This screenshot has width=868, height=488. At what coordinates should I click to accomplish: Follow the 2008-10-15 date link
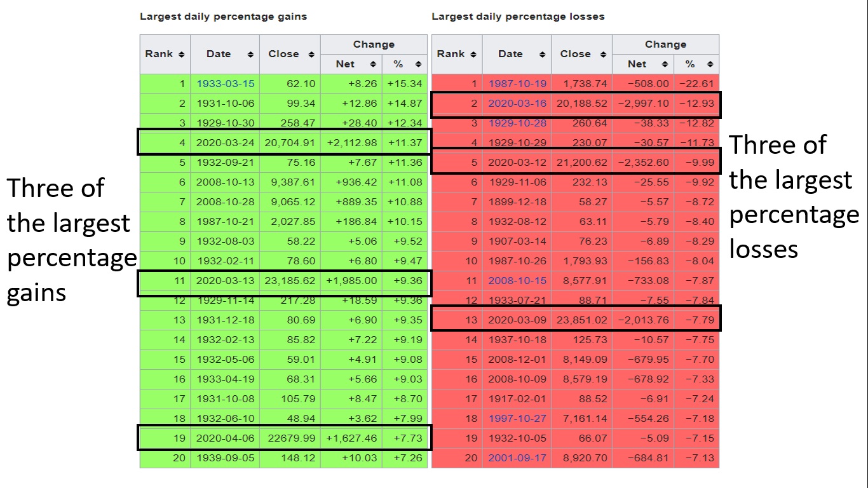coord(517,281)
